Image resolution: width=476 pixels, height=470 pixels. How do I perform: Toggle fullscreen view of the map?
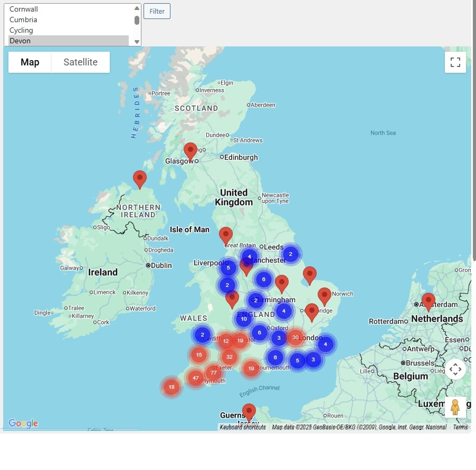(455, 62)
